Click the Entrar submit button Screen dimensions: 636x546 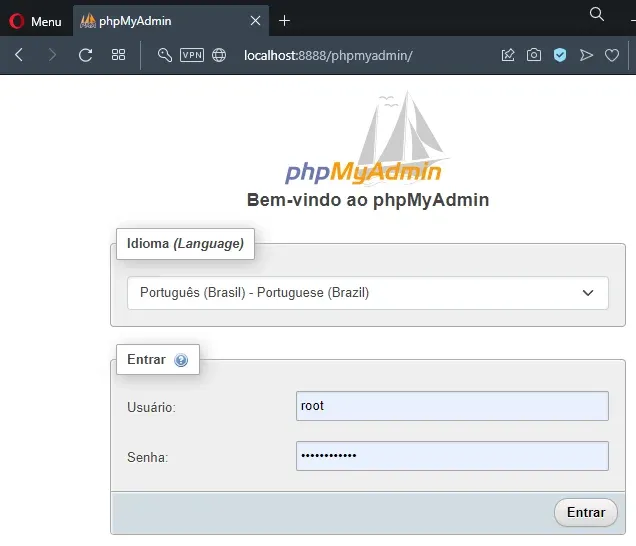click(x=586, y=513)
